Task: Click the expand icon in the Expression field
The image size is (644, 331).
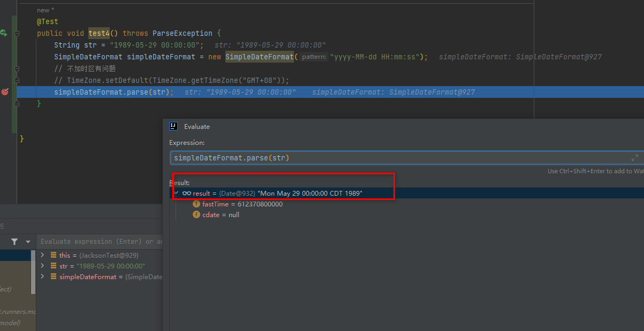Action: tap(634, 158)
